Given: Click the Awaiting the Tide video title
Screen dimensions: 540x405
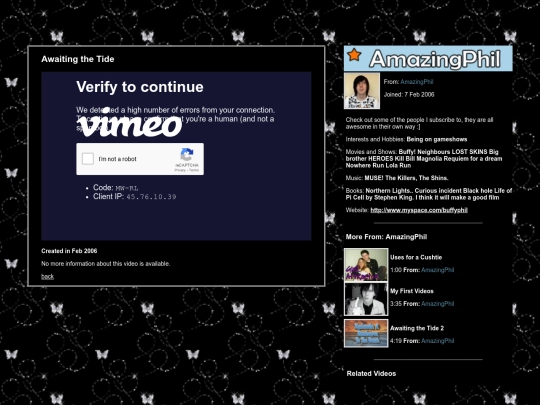Looking at the screenshot, I should point(78,59).
